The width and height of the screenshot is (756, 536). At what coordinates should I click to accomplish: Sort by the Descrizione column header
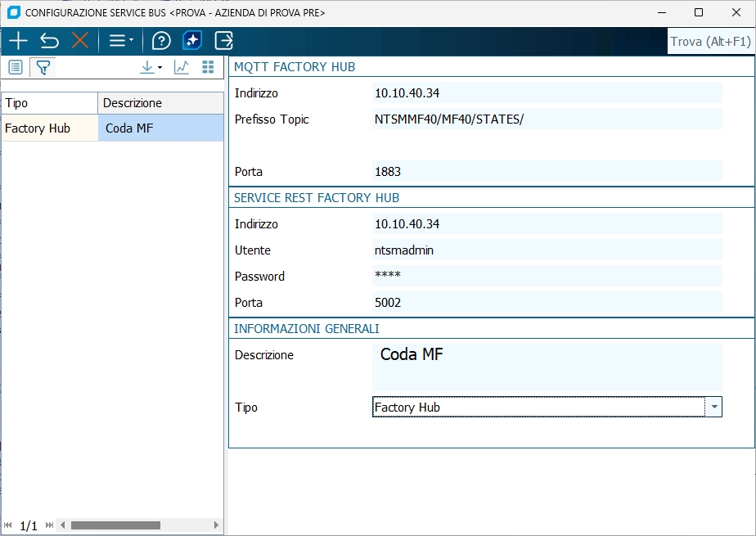pyautogui.click(x=160, y=103)
